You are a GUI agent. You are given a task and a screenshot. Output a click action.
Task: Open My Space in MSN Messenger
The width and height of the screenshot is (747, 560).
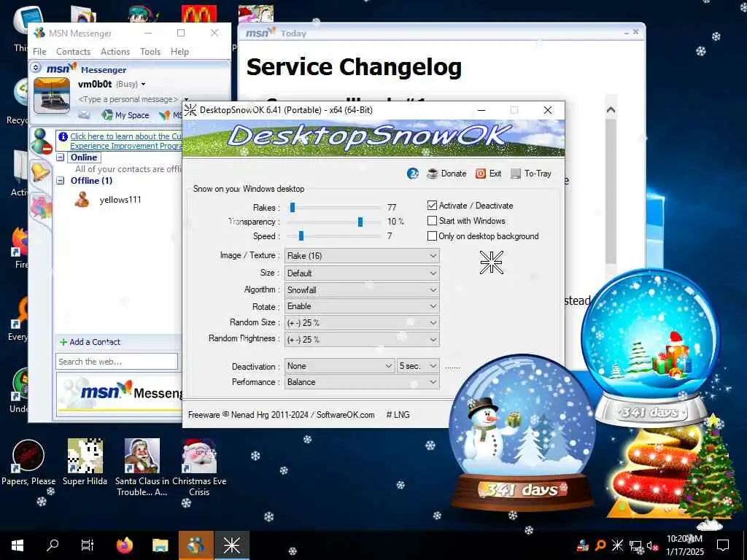pyautogui.click(x=125, y=114)
